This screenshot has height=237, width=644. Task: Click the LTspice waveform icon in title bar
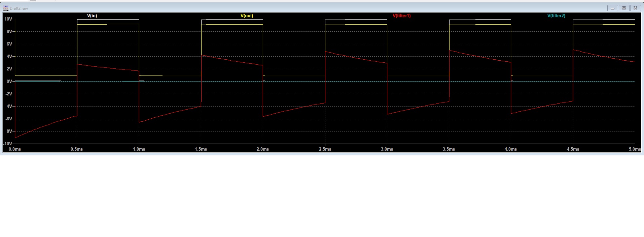[6, 8]
